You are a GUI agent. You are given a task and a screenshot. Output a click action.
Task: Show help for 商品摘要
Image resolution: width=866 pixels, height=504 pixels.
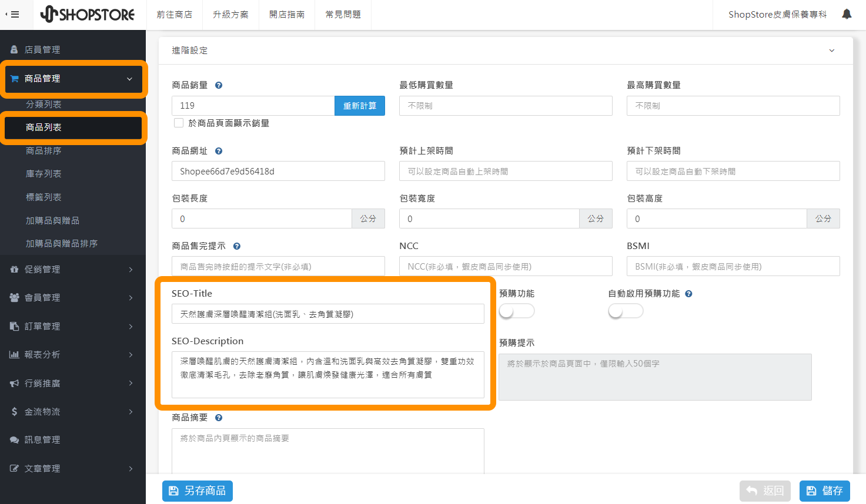(219, 418)
